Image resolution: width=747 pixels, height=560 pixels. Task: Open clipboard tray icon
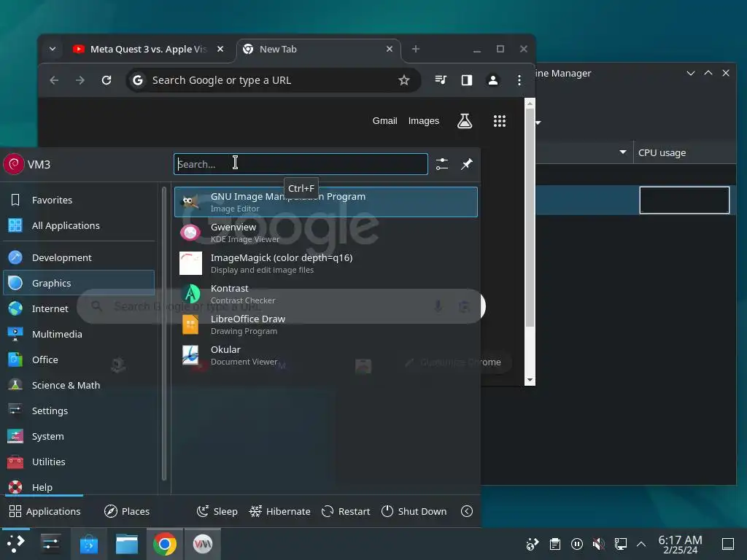554,544
